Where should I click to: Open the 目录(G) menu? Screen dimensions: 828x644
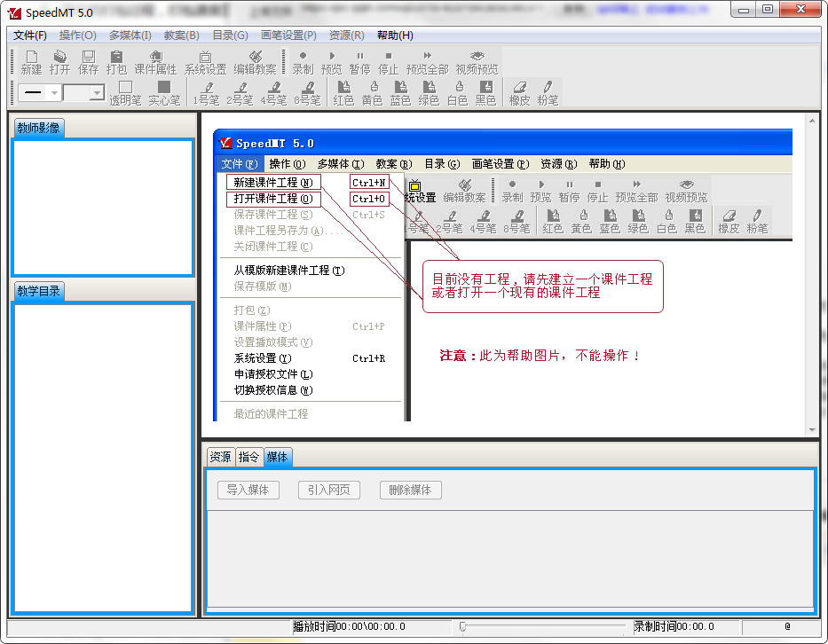coord(230,35)
